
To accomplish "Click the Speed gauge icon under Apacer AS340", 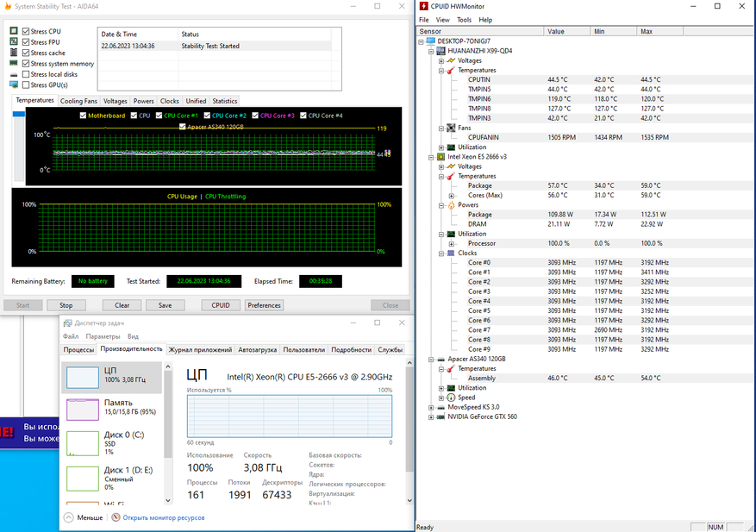I will pyautogui.click(x=450, y=397).
